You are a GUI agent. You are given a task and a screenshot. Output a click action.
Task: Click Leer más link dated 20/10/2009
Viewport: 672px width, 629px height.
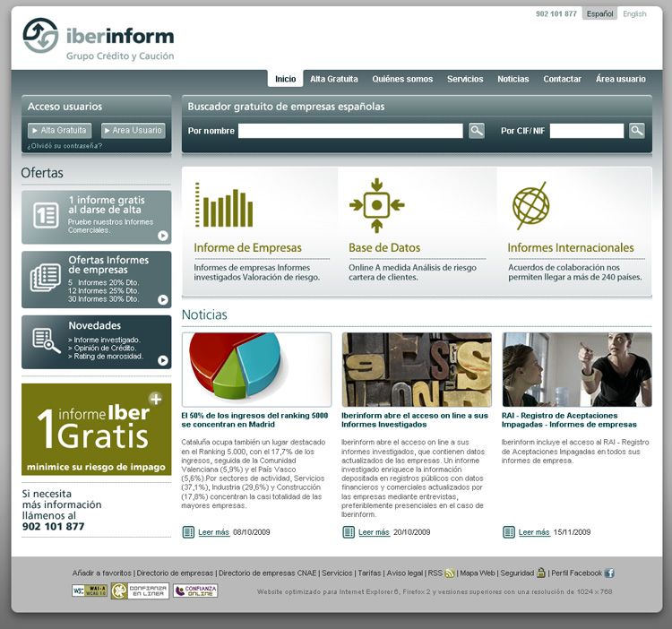[375, 532]
